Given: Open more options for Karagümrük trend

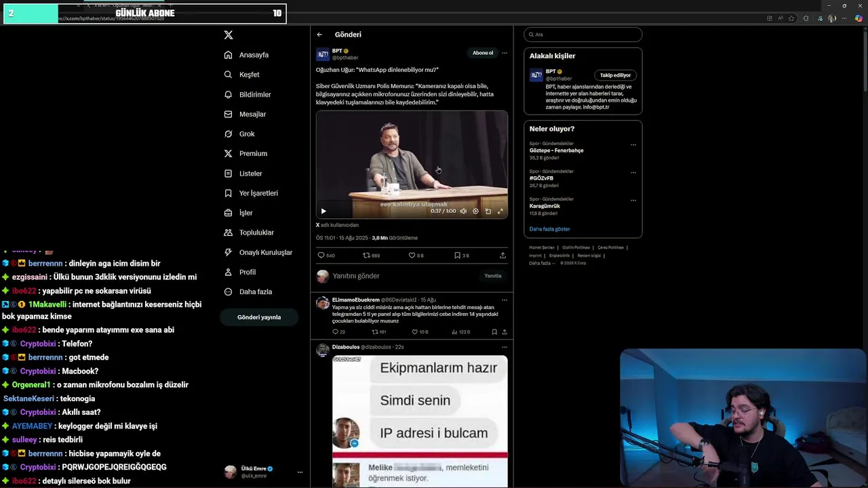Looking at the screenshot, I should [633, 200].
